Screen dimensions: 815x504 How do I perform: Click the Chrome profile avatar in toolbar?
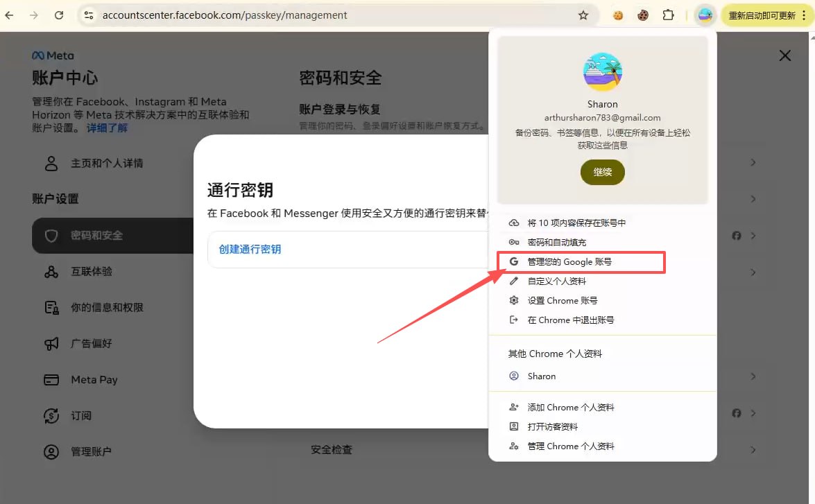pos(705,15)
